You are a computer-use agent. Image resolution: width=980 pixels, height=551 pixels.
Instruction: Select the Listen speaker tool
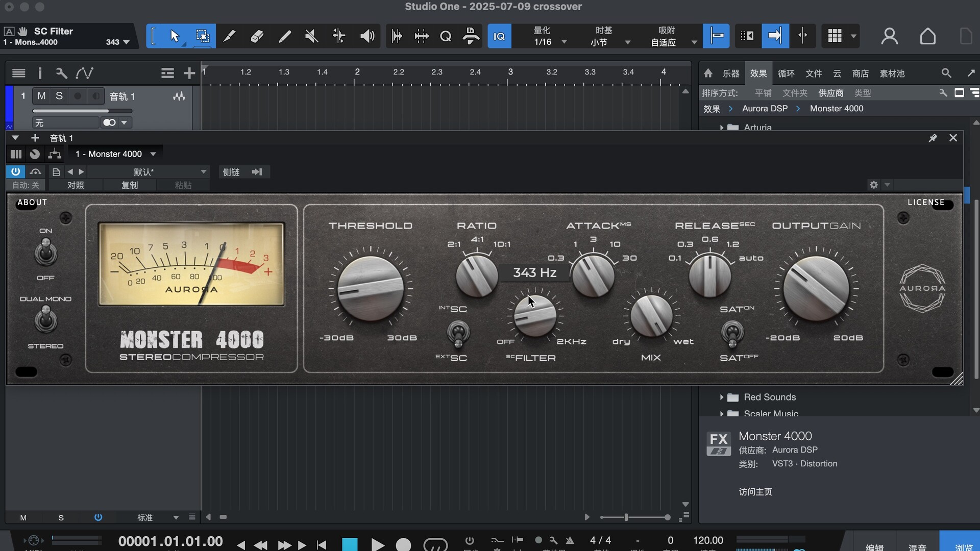(x=367, y=36)
